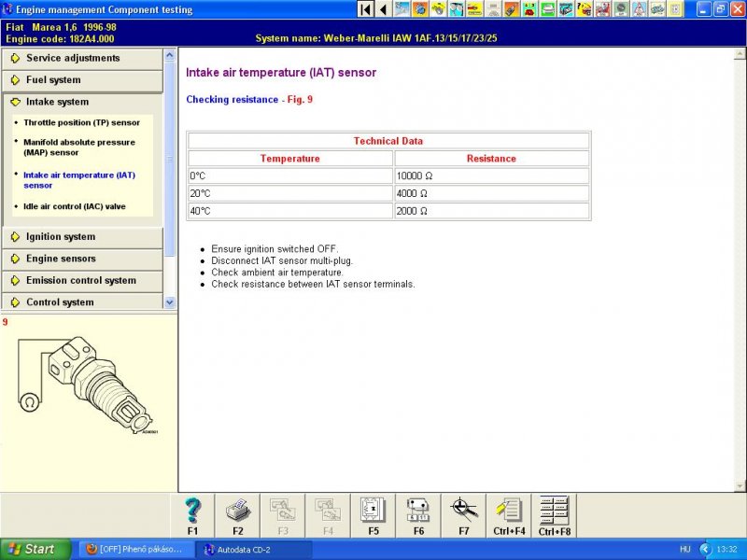Click the Temperature column header
747x560 pixels.
(x=290, y=159)
